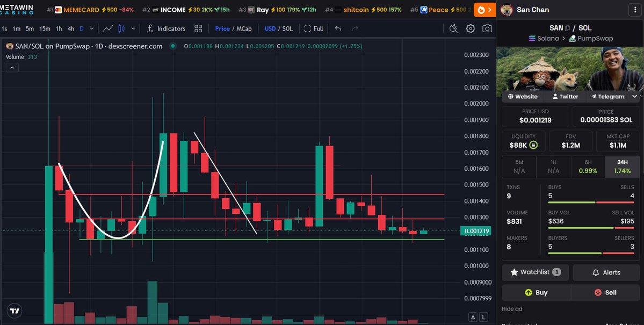
Task: Redo the chart action
Action: coord(355,28)
